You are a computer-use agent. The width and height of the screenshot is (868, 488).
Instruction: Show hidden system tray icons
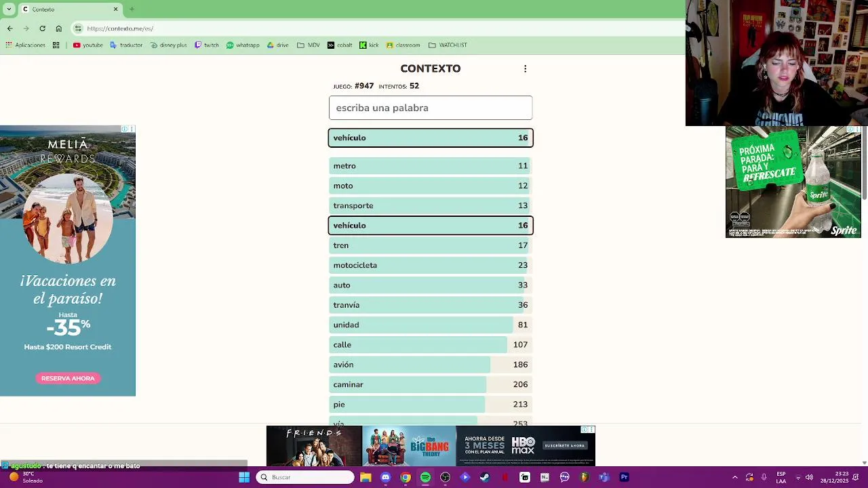(735, 477)
